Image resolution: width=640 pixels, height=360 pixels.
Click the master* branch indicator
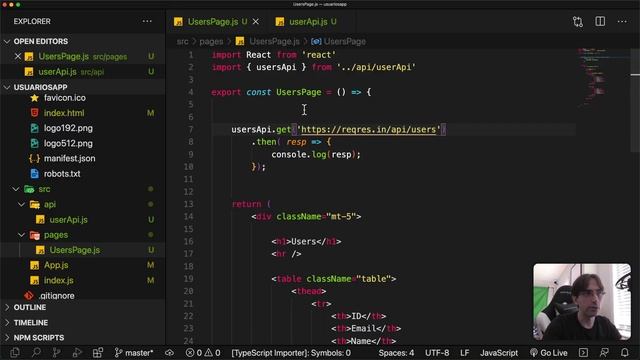point(134,353)
